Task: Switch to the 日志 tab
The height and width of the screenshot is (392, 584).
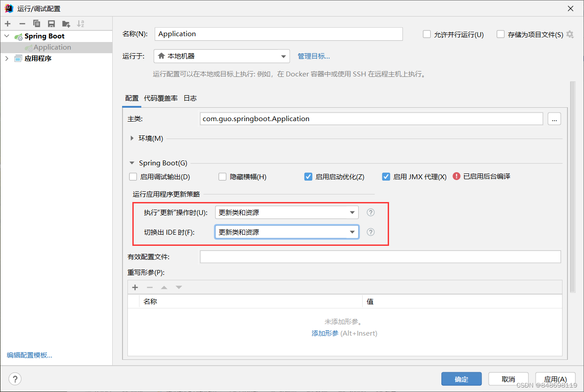Action: click(x=190, y=98)
